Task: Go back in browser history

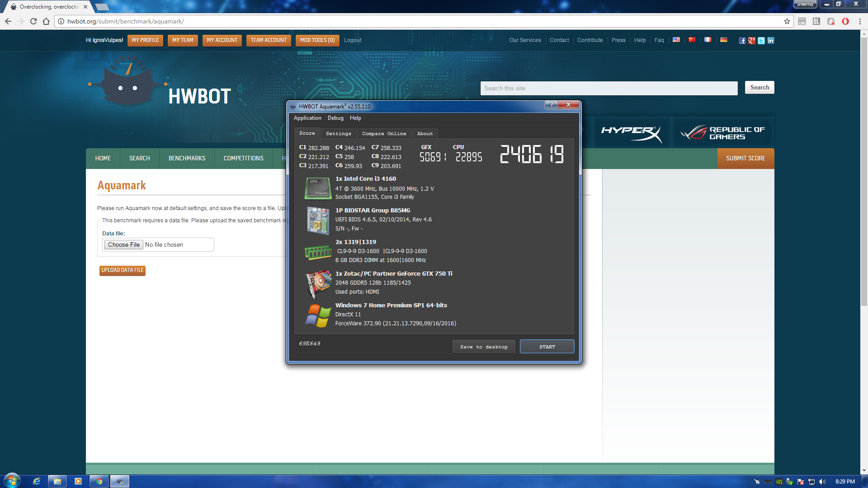Action: [8, 21]
